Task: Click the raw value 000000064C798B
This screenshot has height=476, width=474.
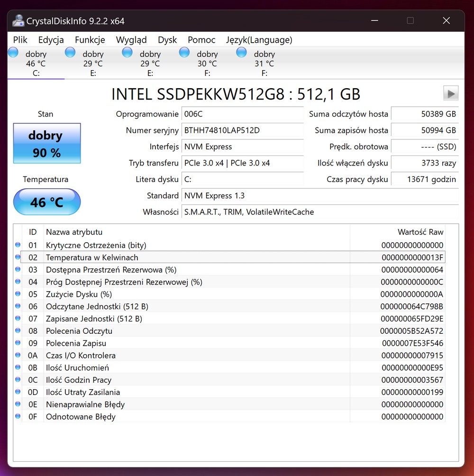Action: 412,306
